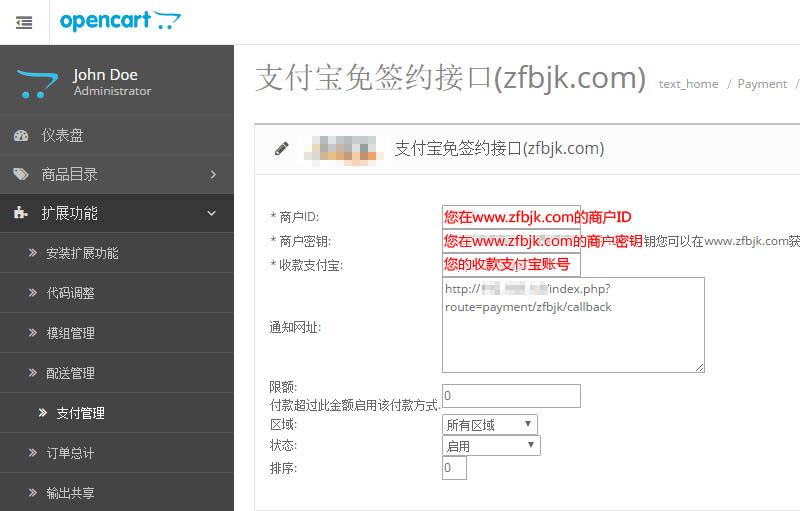The width and height of the screenshot is (800, 511).
Task: Click the pencil edit icon in panel heading
Action: click(x=282, y=148)
